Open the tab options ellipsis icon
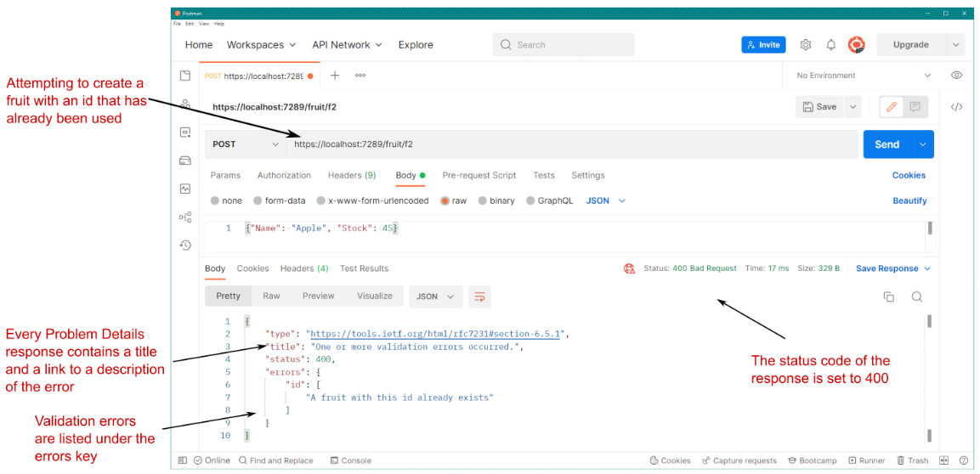 coord(360,76)
